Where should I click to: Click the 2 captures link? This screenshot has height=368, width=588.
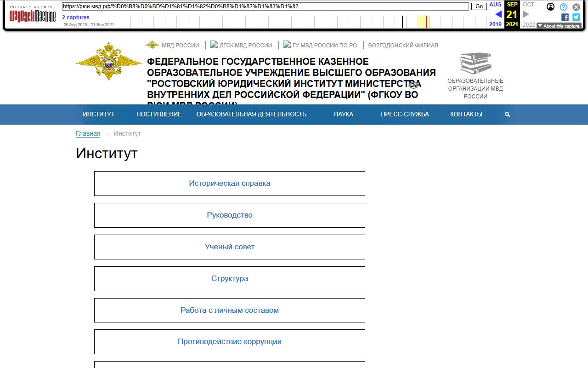(76, 17)
